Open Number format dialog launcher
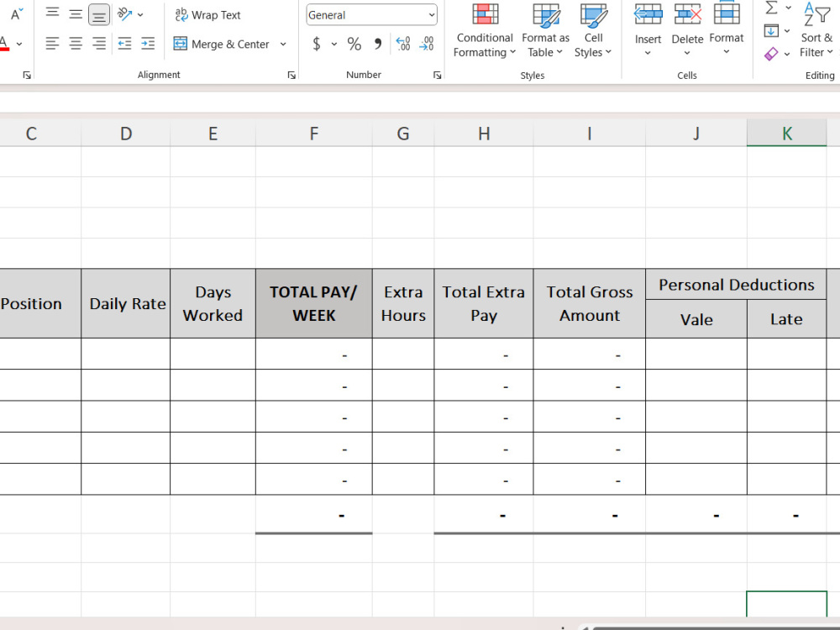 coord(437,76)
